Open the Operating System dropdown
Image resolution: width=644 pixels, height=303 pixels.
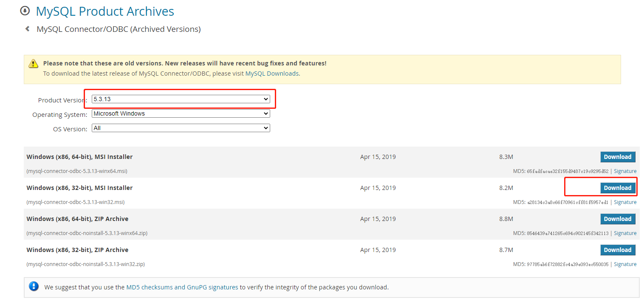click(181, 113)
